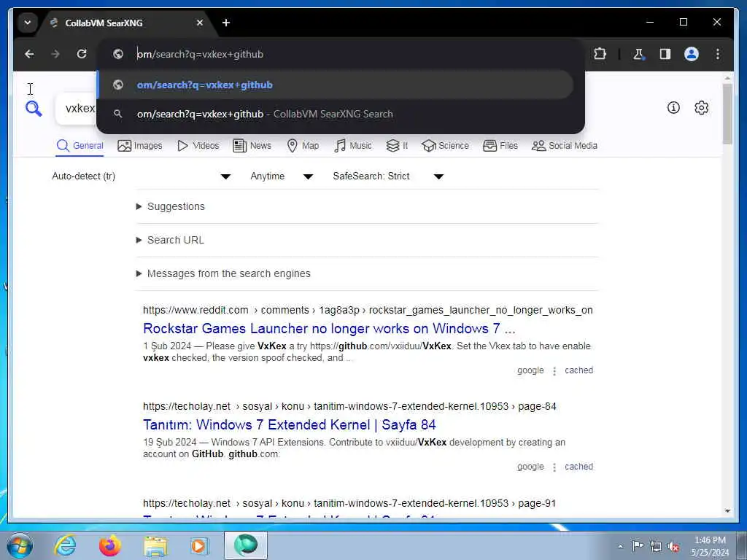The height and width of the screenshot is (560, 747).
Task: Click the vxkex search query box
Action: pyautogui.click(x=76, y=109)
